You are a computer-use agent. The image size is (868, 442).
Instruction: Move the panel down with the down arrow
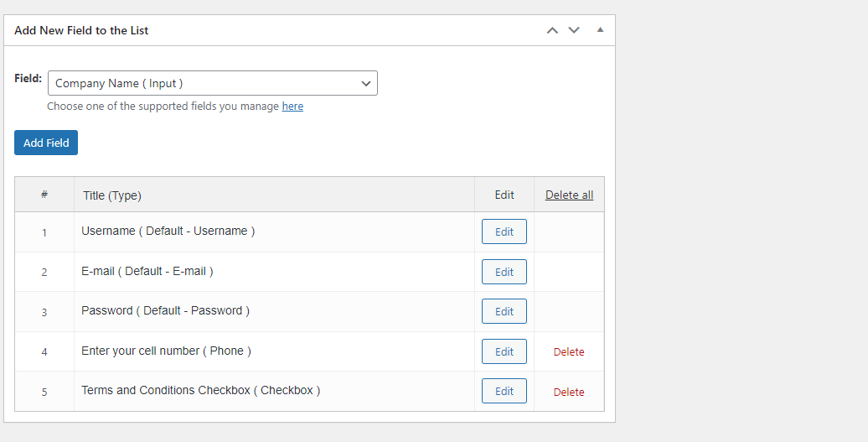[574, 30]
